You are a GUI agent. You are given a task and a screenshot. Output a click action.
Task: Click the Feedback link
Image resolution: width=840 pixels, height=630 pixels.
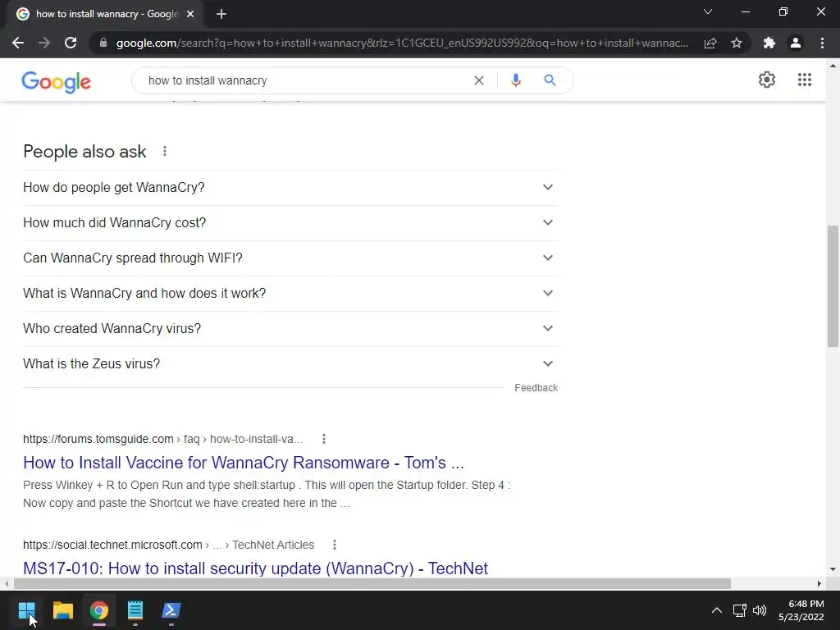click(x=536, y=388)
